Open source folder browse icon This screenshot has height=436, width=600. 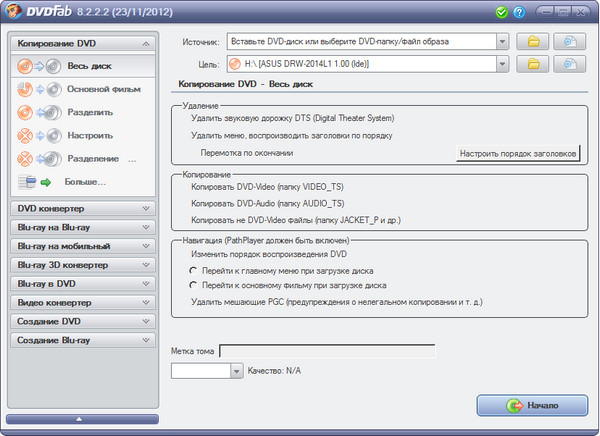click(x=534, y=42)
